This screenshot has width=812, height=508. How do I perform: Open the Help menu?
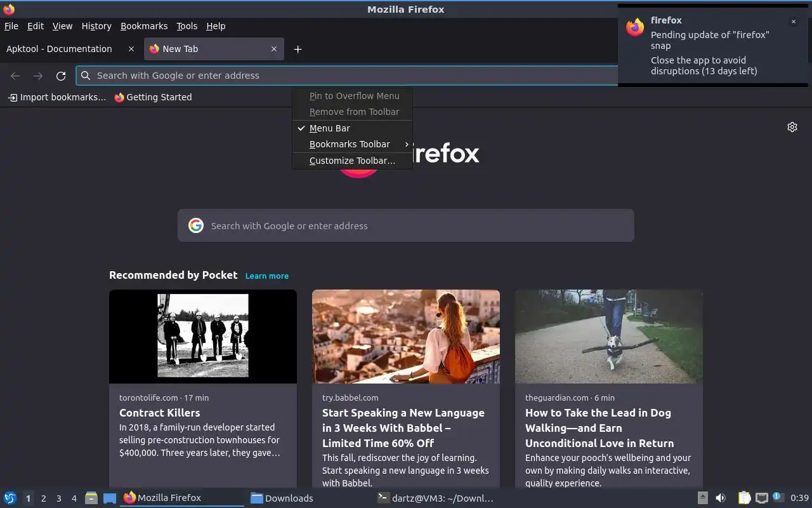tap(216, 26)
